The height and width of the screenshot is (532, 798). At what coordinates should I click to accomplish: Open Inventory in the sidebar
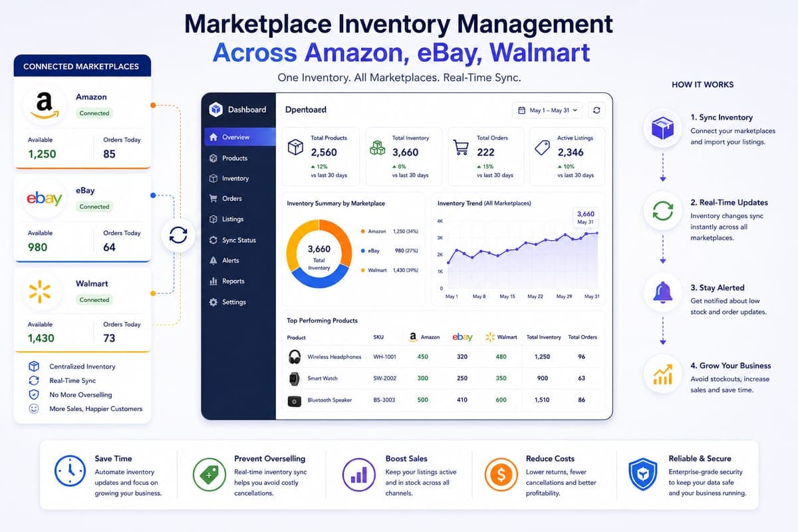pos(239,178)
